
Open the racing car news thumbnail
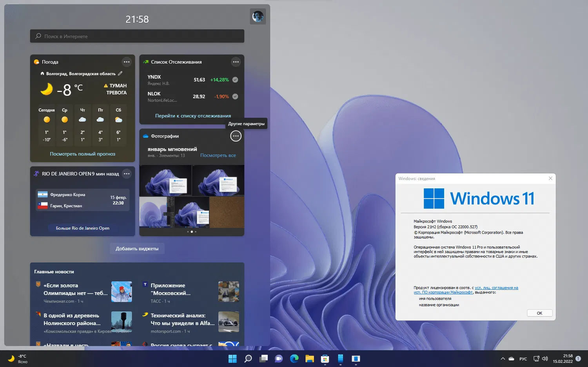point(229,322)
